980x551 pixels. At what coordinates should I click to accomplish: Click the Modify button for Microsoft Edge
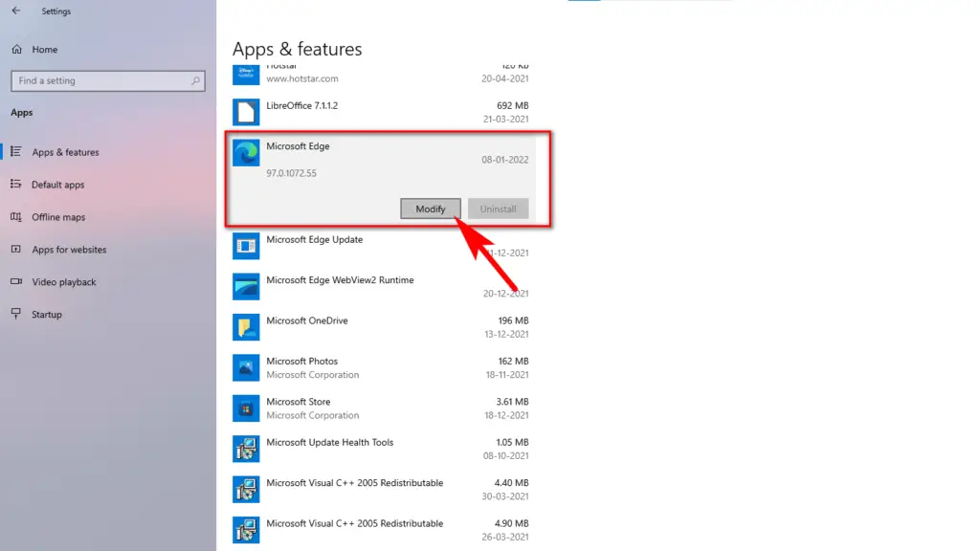[x=431, y=209]
